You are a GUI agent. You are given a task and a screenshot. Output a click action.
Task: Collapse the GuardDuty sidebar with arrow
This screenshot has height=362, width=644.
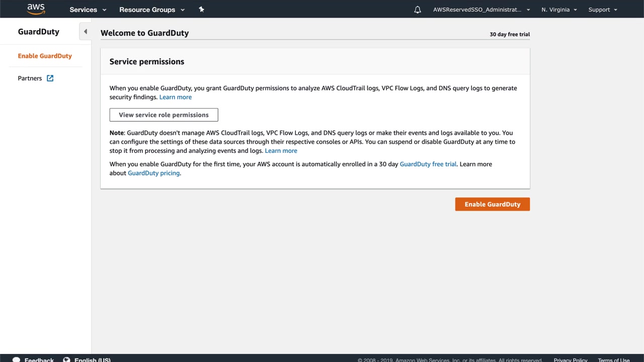click(x=86, y=32)
